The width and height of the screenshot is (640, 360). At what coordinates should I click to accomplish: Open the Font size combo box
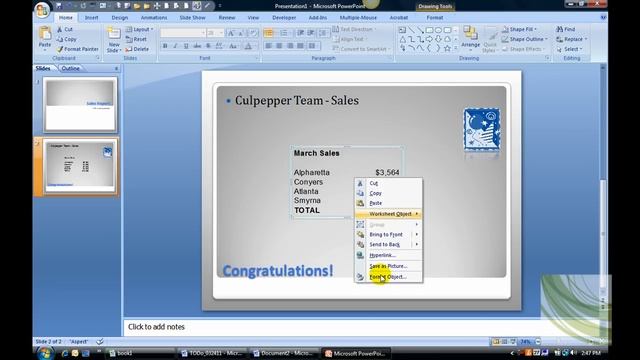(x=215, y=33)
